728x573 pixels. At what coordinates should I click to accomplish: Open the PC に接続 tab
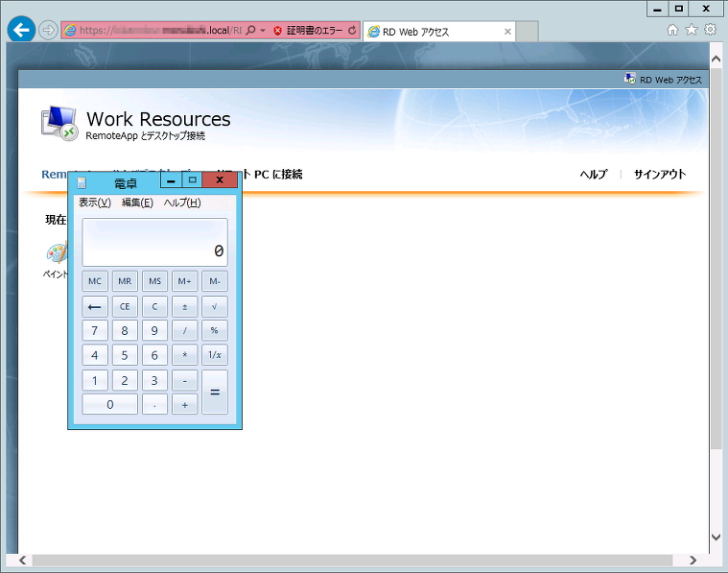click(x=278, y=175)
